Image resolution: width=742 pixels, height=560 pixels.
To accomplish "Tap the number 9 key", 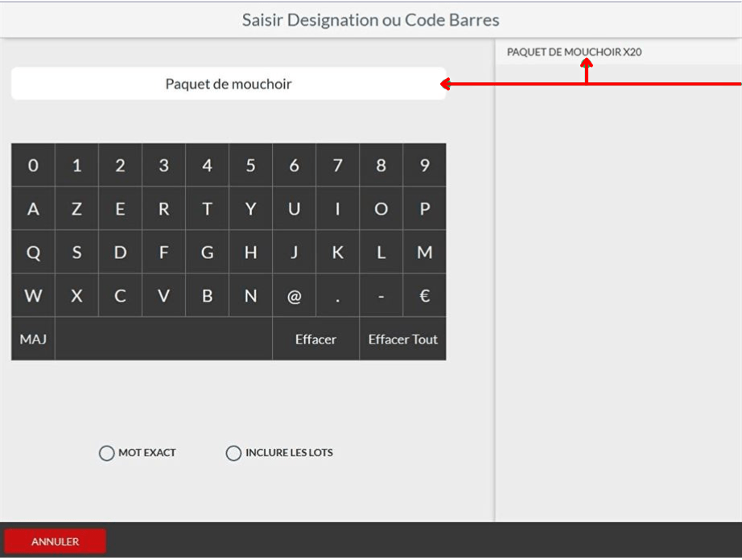I will 424,165.
